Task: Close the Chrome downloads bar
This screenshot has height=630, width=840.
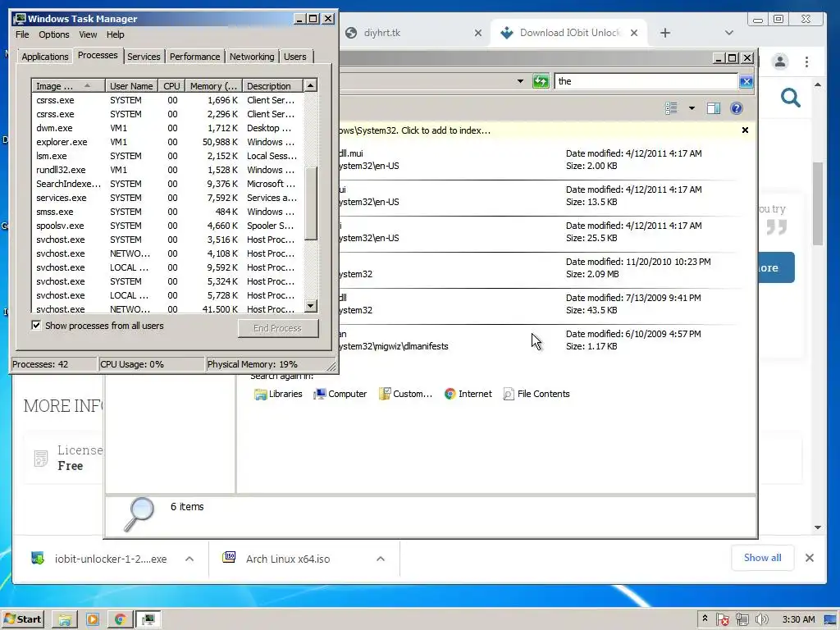Action: (810, 558)
